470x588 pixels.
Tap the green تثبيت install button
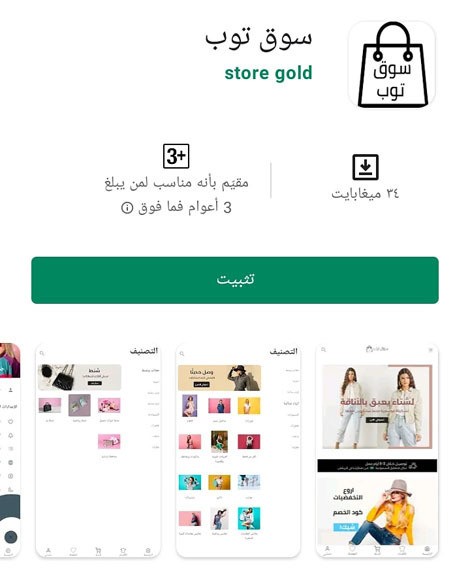[x=235, y=280]
